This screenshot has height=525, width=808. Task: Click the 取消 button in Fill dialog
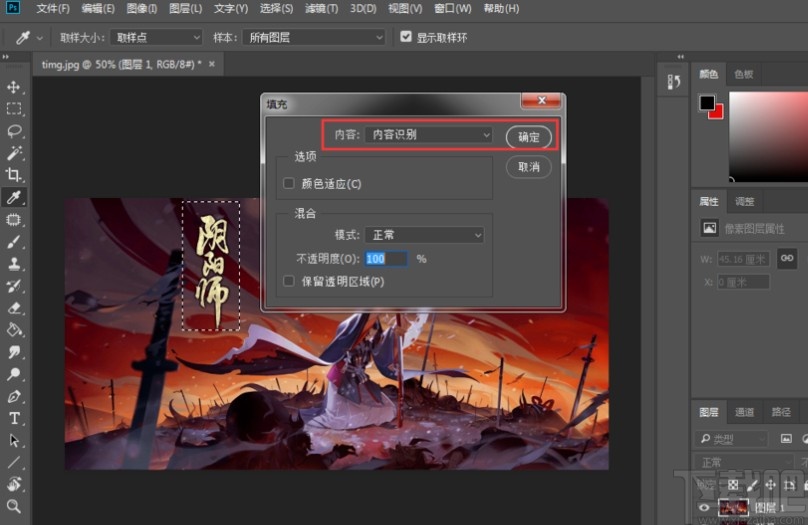coord(529,167)
